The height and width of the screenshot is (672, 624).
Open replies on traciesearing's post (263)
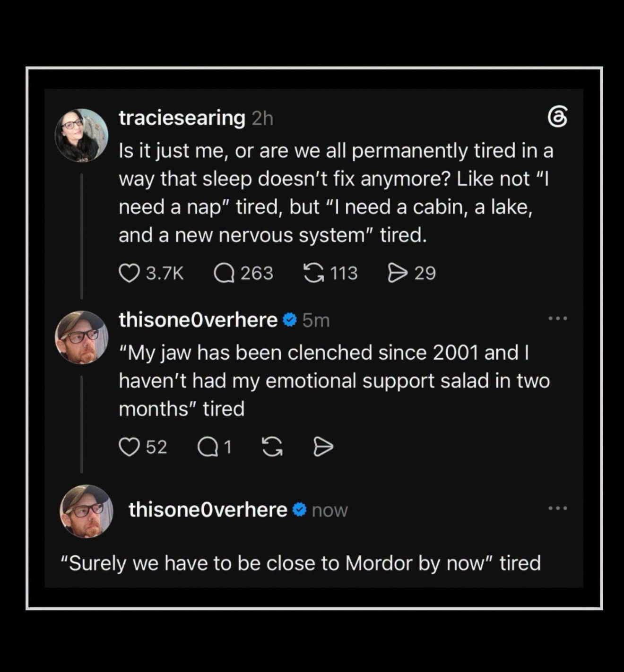[x=224, y=273]
